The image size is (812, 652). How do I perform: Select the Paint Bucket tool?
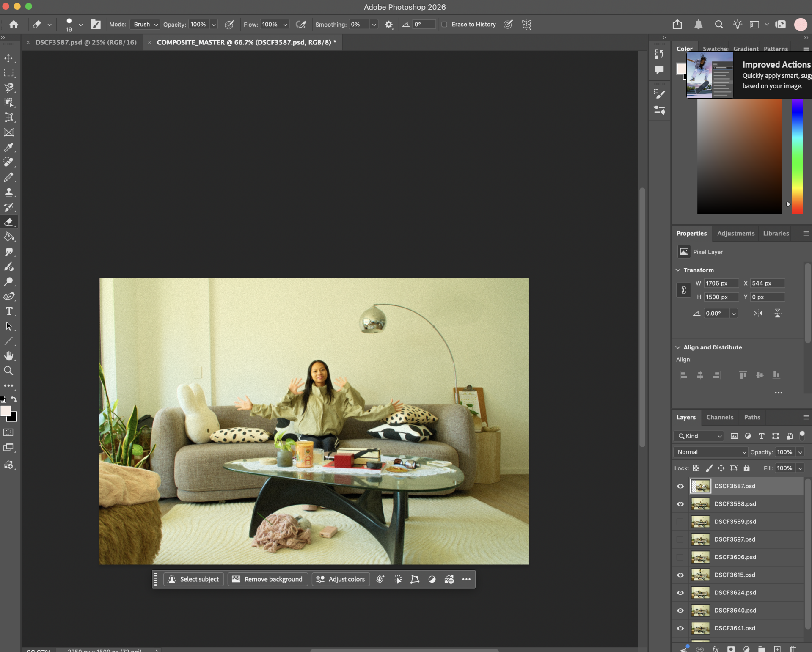click(x=8, y=237)
